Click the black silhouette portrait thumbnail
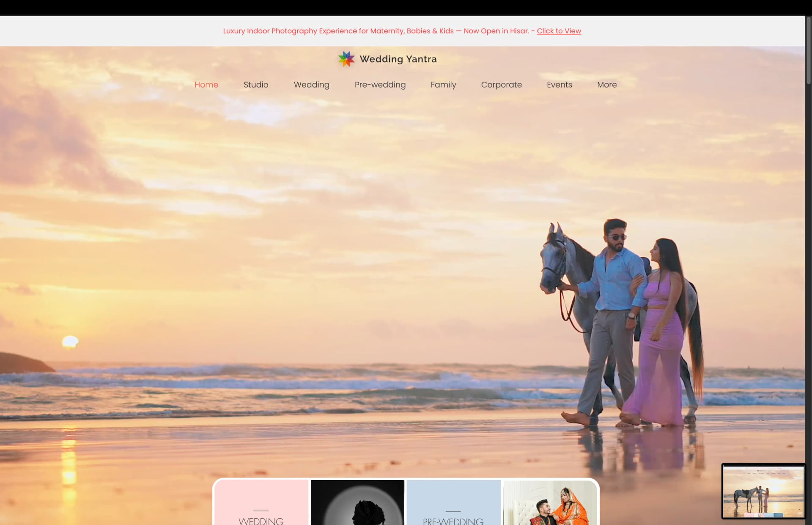The width and height of the screenshot is (812, 525). (x=357, y=503)
